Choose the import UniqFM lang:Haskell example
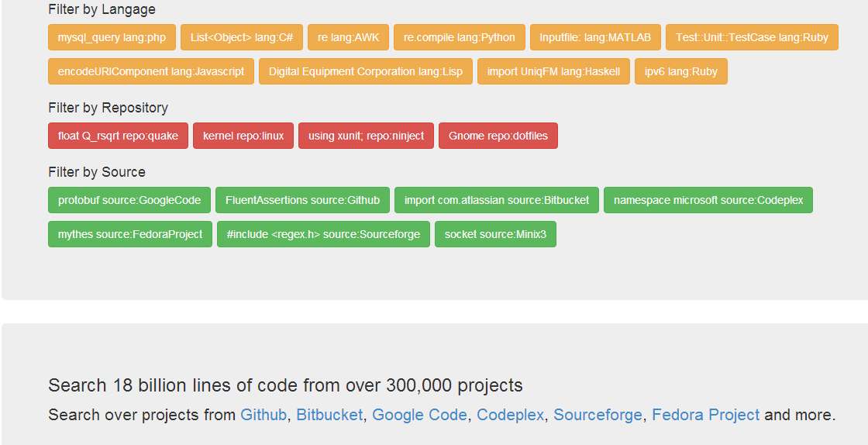The width and height of the screenshot is (868, 445). 553,71
